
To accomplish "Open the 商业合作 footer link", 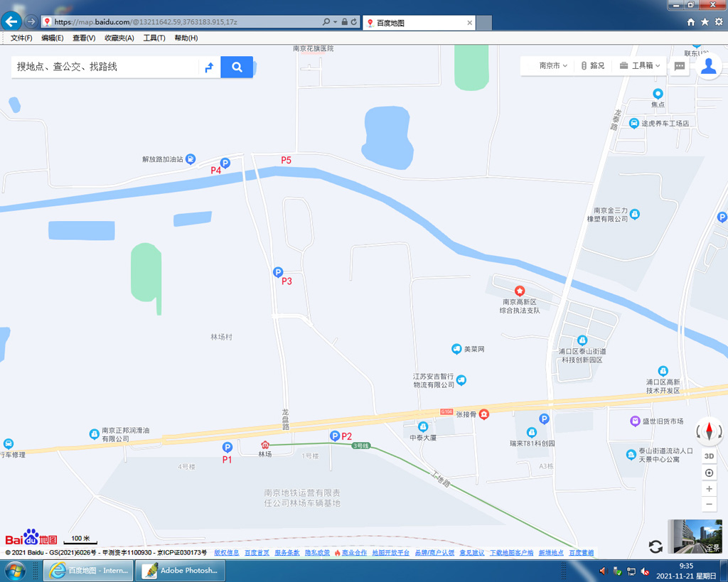I will pos(354,552).
